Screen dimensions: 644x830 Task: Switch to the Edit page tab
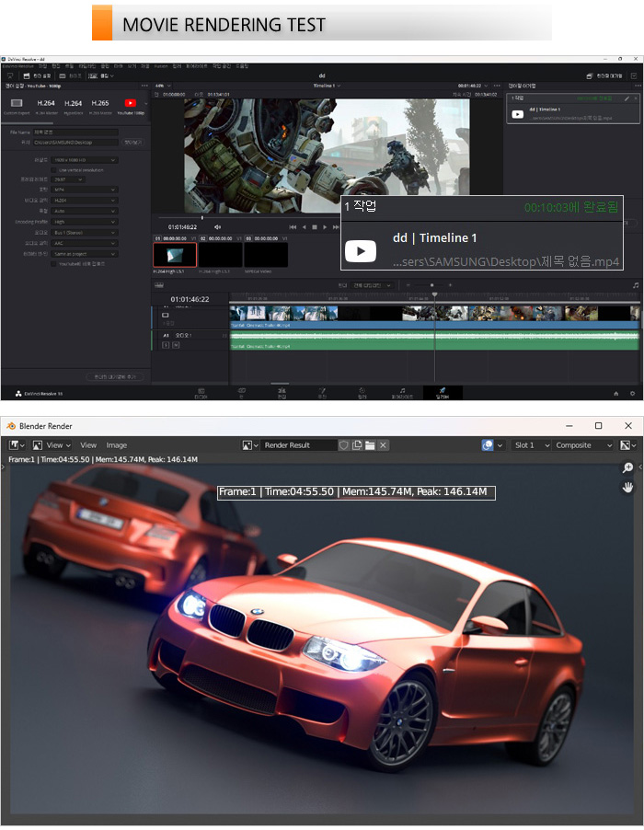click(282, 393)
